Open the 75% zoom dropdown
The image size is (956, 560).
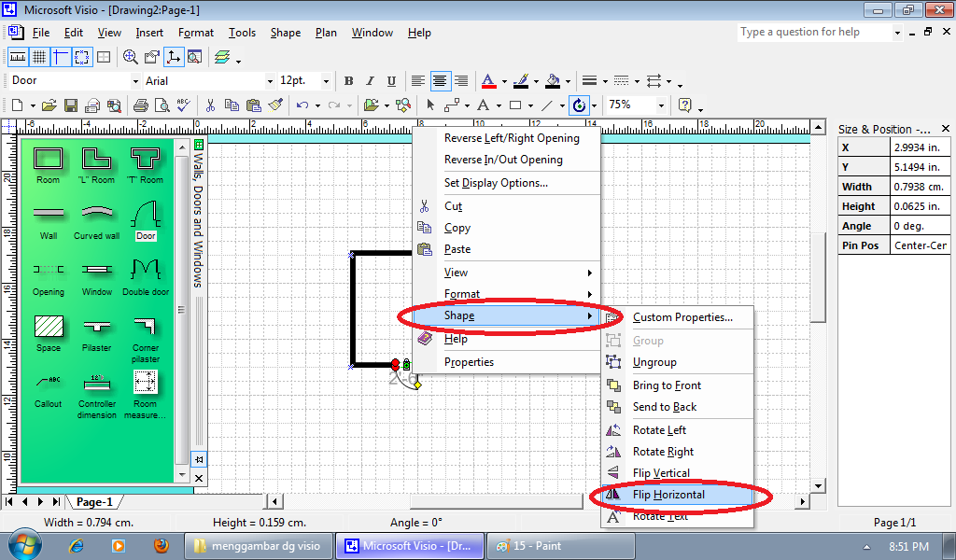[x=661, y=105]
